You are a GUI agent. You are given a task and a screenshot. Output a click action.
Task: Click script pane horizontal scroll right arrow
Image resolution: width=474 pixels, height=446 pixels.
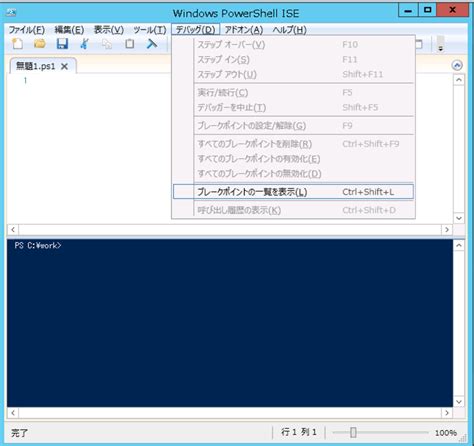(447, 230)
